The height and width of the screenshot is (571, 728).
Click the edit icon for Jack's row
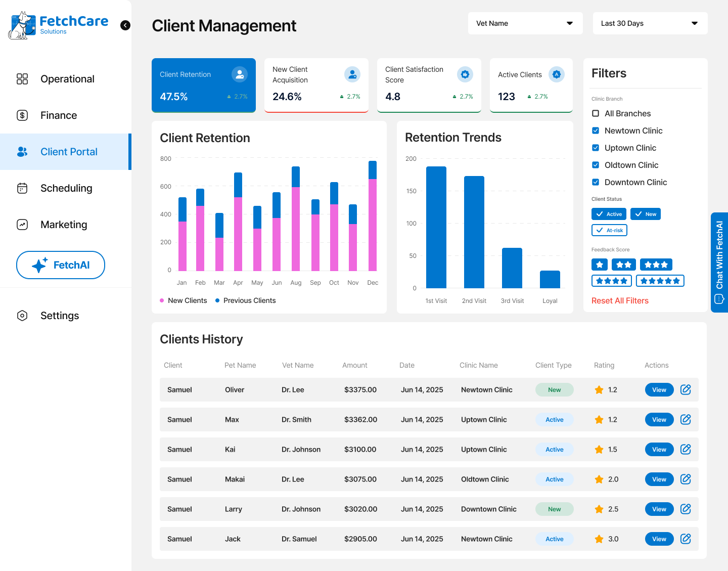point(685,539)
